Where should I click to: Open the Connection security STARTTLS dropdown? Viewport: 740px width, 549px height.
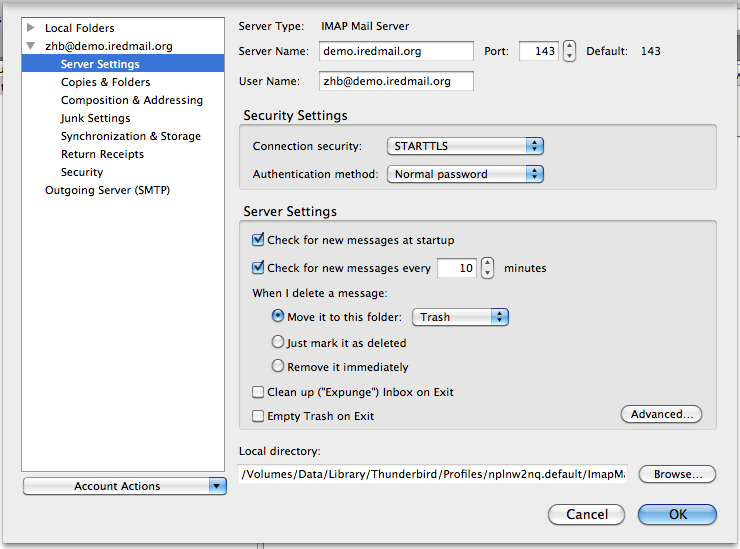coord(465,146)
